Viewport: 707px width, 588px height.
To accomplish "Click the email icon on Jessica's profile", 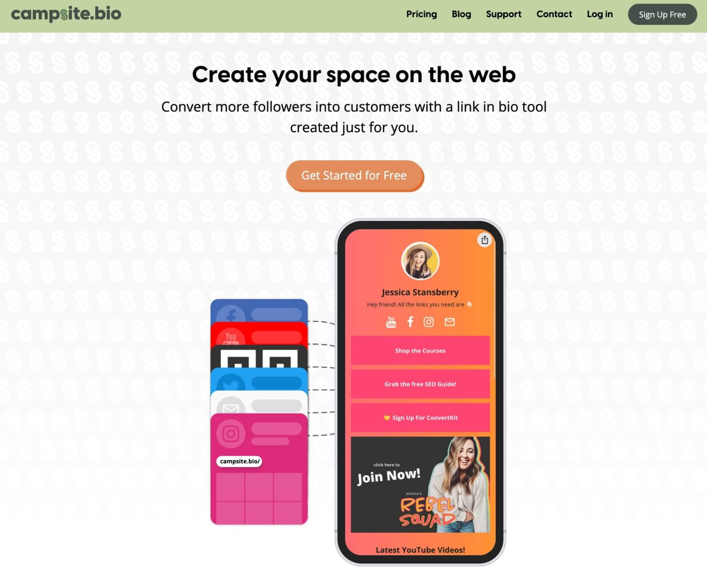I will pyautogui.click(x=449, y=322).
